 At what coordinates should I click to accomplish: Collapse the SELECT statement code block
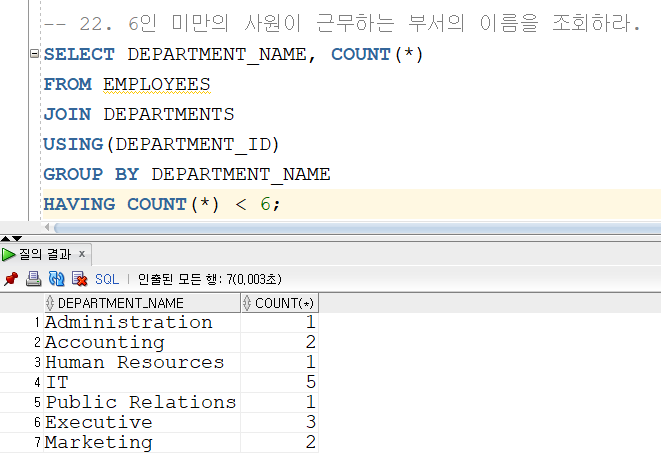point(35,54)
